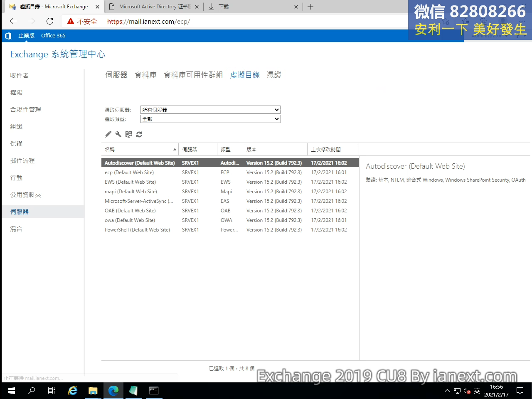Click the browser forward arrow

pyautogui.click(x=32, y=21)
